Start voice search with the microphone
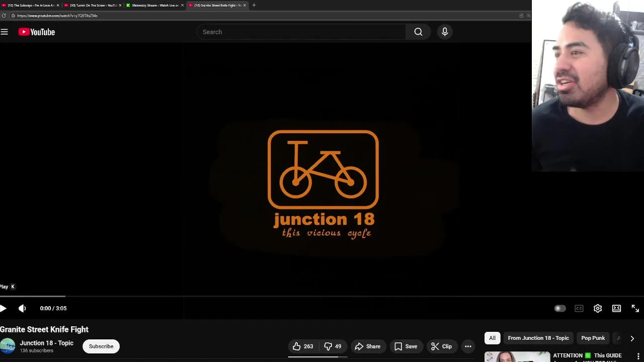Image resolution: width=644 pixels, height=362 pixels. [445, 32]
